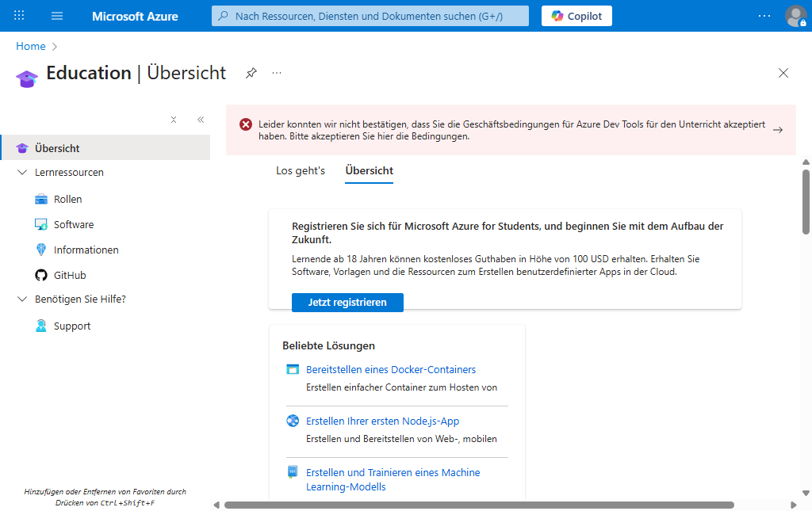
Task: Click the scroll left arrow
Action: pos(216,505)
